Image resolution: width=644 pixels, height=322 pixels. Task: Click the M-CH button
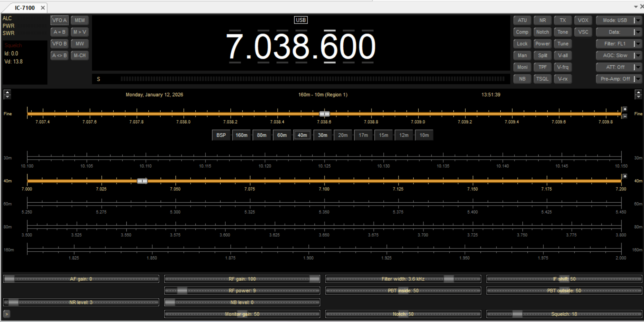(x=80, y=56)
